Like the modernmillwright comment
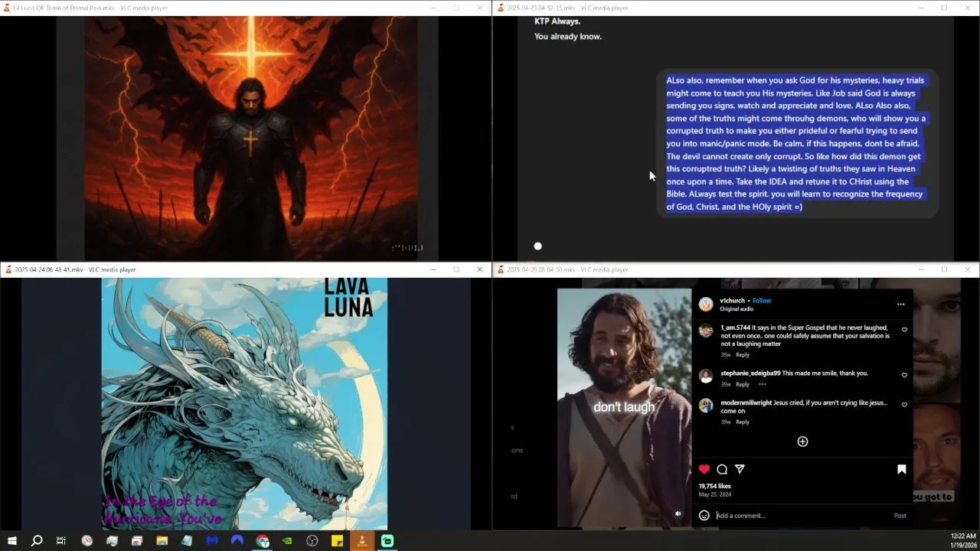 [904, 405]
